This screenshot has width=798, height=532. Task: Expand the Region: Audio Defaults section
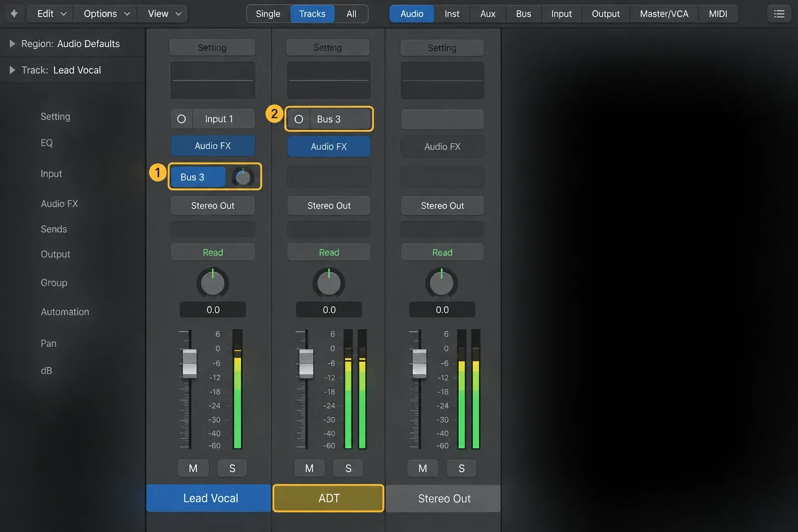[12, 44]
